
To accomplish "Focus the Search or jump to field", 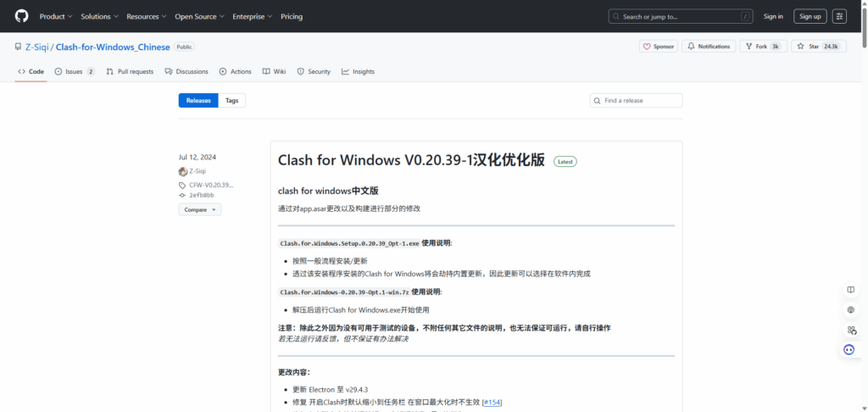I will pos(681,17).
